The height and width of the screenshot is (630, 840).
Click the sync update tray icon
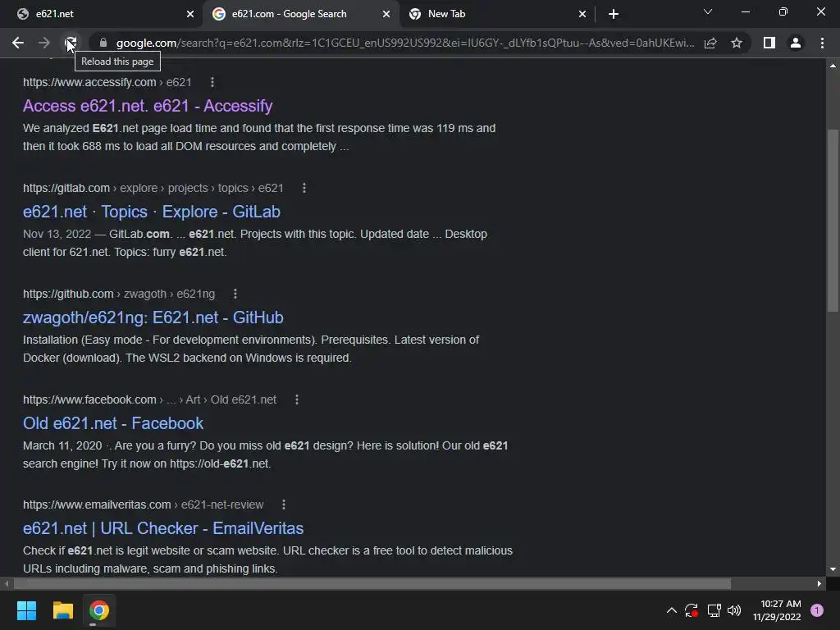tap(691, 610)
